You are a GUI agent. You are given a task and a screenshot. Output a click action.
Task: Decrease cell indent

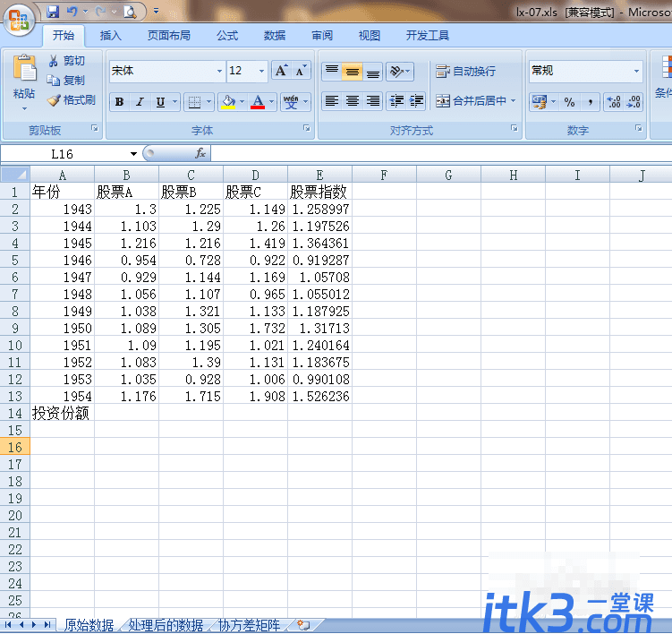(396, 101)
